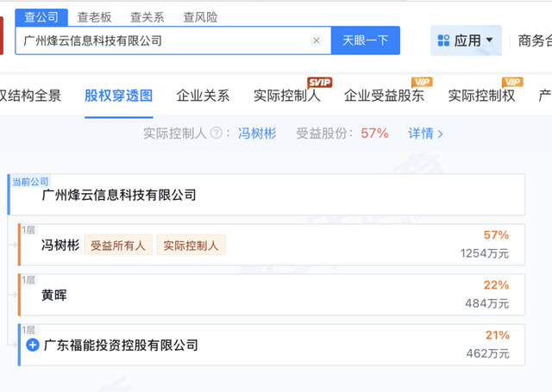This screenshot has width=552, height=392.
Task: Switch to the 查老板 search tab
Action: coord(95,16)
